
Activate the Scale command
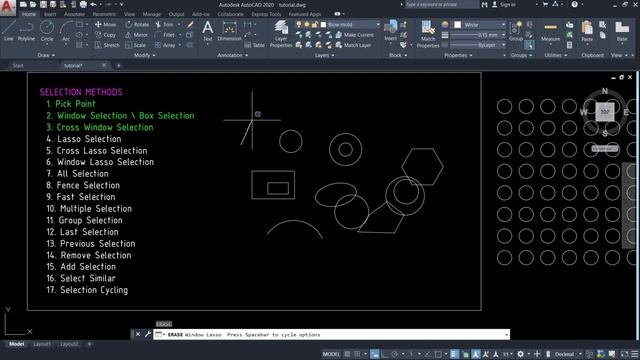coord(136,45)
